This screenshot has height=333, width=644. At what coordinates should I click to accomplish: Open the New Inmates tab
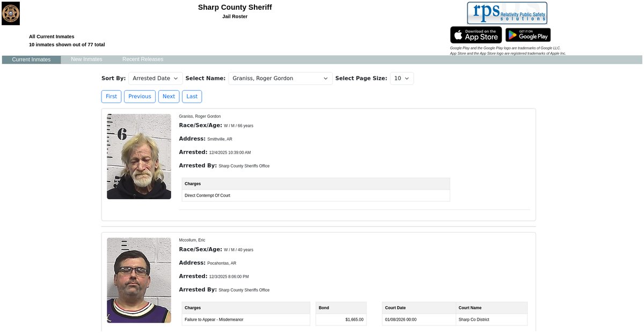tap(86, 60)
